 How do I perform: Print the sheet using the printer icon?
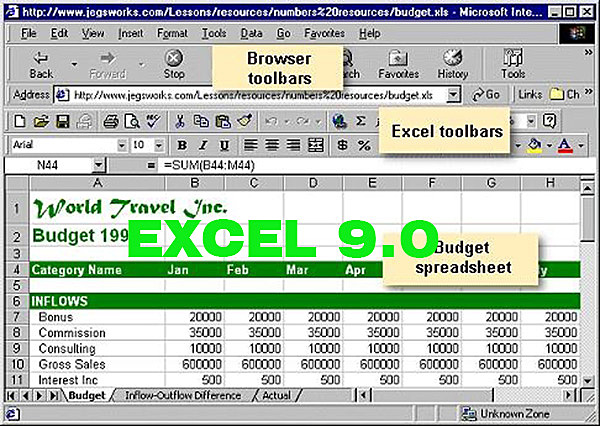pos(111,121)
